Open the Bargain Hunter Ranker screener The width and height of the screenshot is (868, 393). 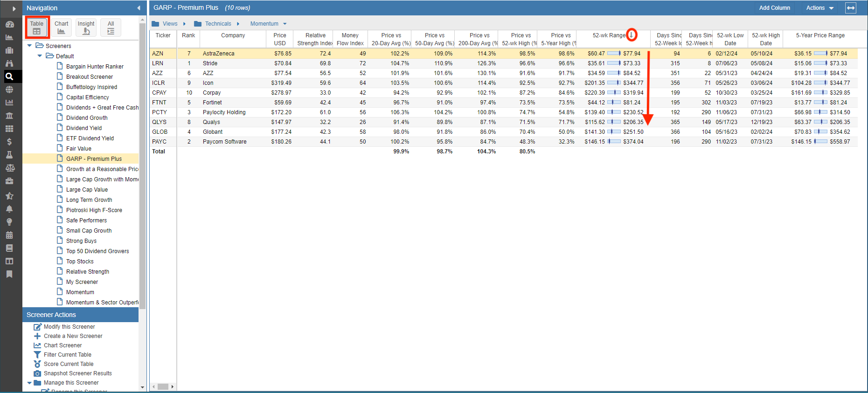95,67
